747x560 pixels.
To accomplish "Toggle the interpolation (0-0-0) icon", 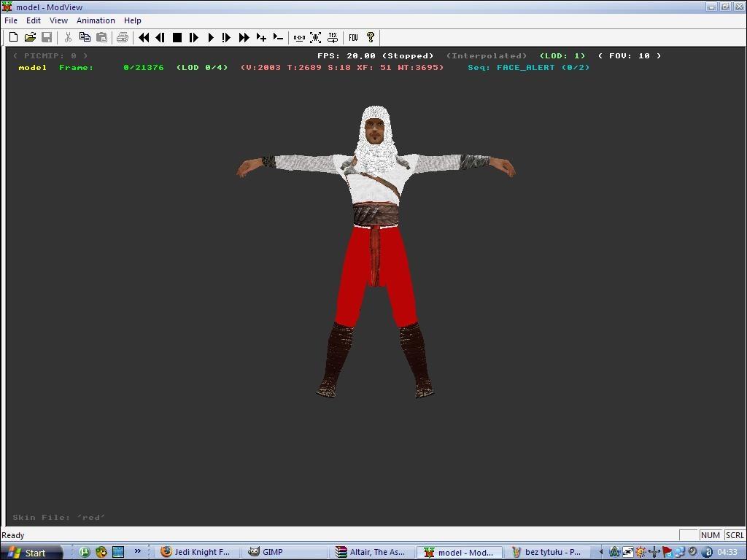I will (299, 37).
